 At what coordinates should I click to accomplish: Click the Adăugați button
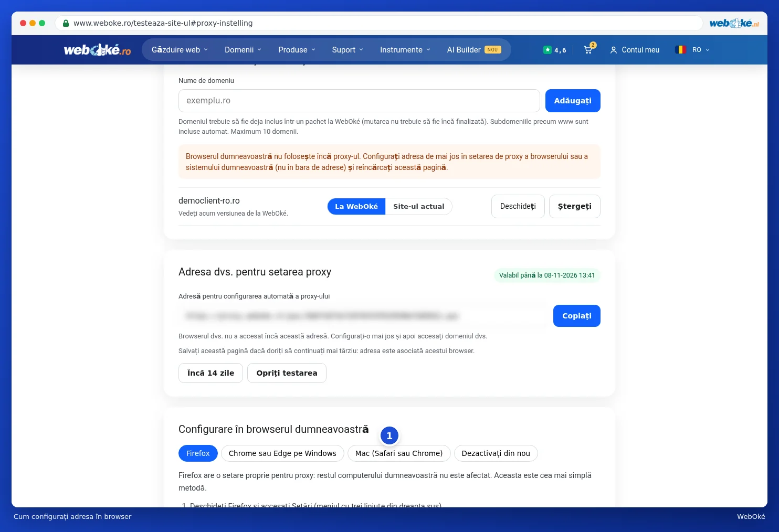coord(573,101)
